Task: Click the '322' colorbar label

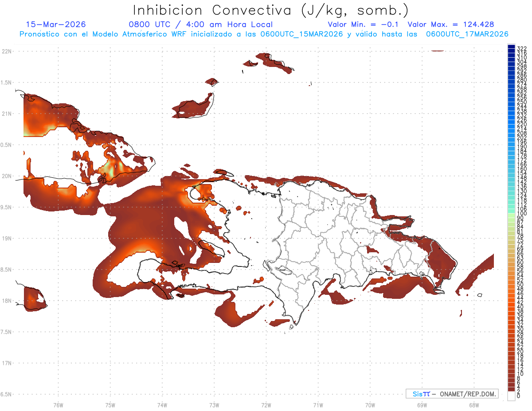Action: point(522,48)
